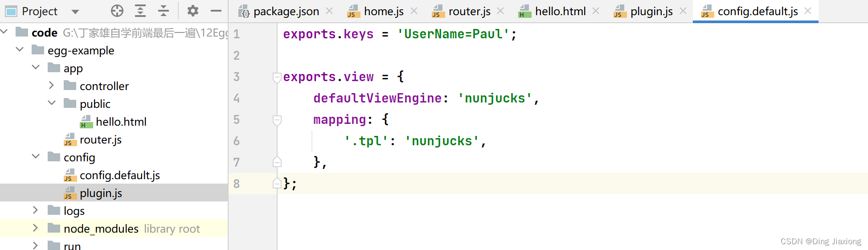Screen dimensions: 868x250
Task: Click the Collapse All icon in Project toolbar
Action: click(164, 11)
